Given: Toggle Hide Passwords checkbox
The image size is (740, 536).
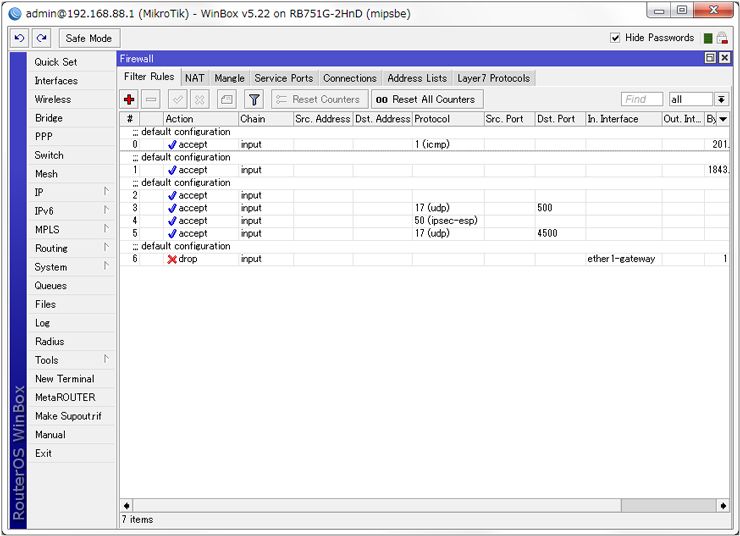Looking at the screenshot, I should pyautogui.click(x=615, y=38).
